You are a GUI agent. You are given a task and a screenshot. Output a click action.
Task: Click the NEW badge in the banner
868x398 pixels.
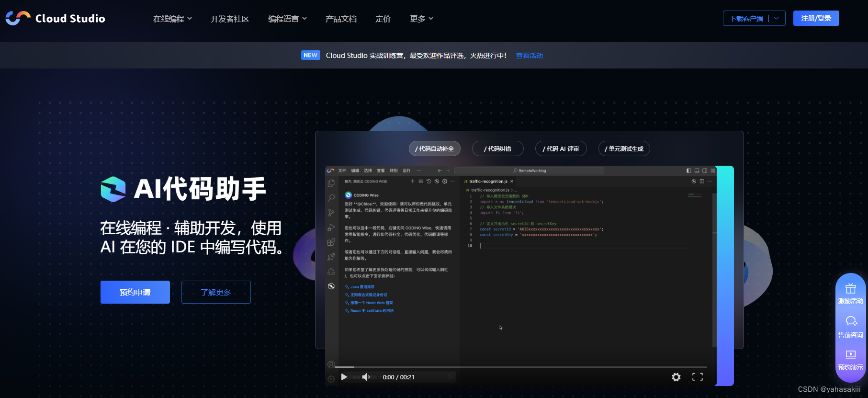[x=311, y=55]
